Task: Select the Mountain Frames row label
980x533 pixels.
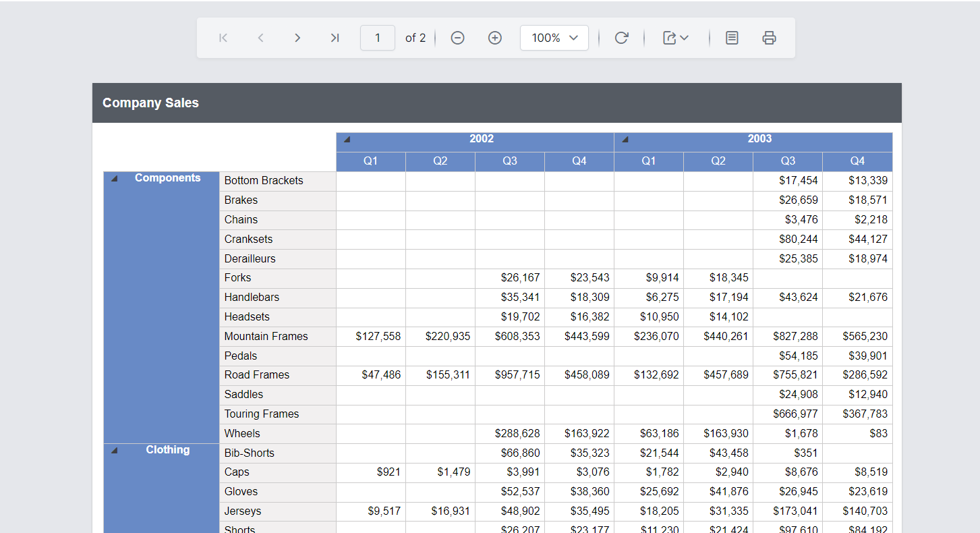Action: coord(266,336)
